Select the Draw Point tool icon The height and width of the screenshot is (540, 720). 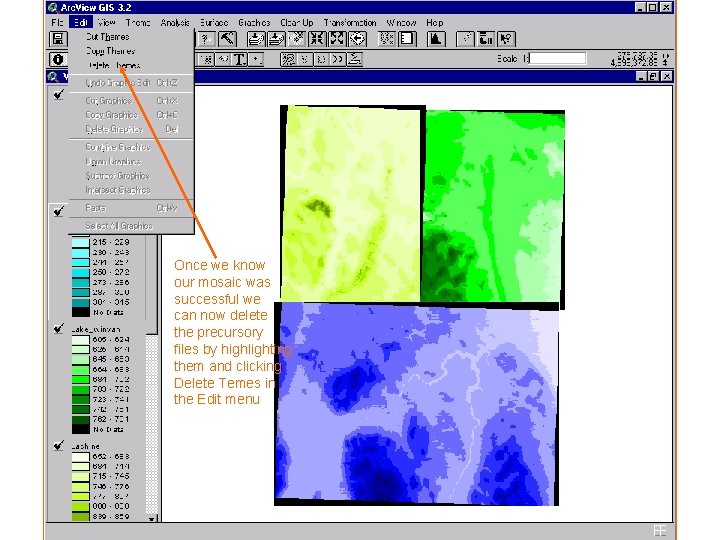pyautogui.click(x=257, y=60)
